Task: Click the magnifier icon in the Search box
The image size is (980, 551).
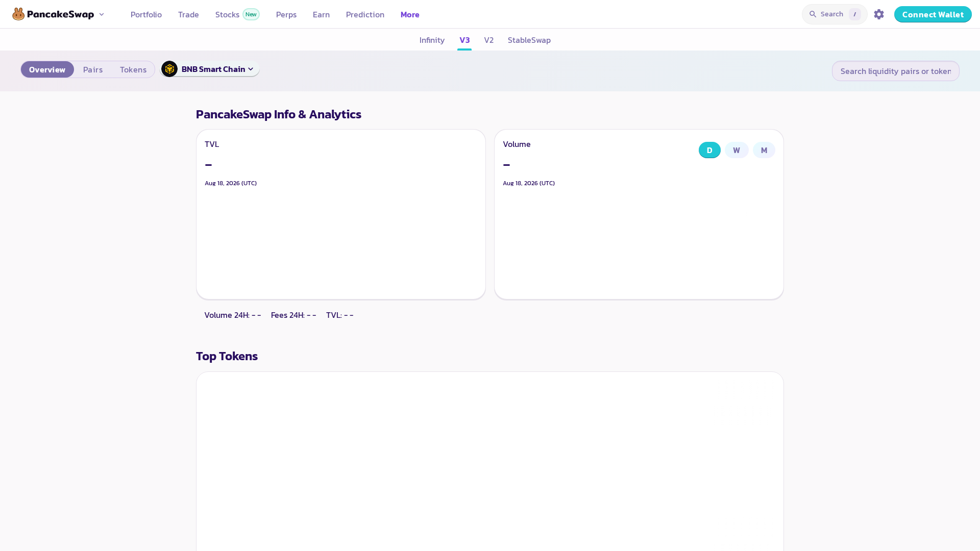Action: pos(813,14)
